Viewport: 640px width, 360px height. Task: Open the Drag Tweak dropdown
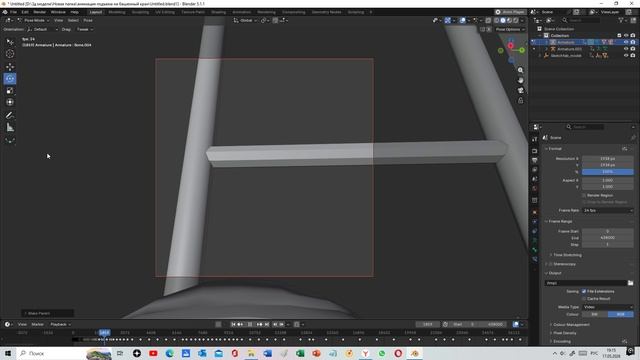point(84,29)
